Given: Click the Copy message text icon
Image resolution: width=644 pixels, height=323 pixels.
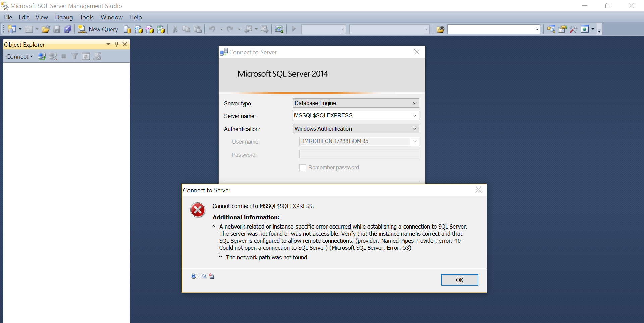Looking at the screenshot, I should pos(203,276).
